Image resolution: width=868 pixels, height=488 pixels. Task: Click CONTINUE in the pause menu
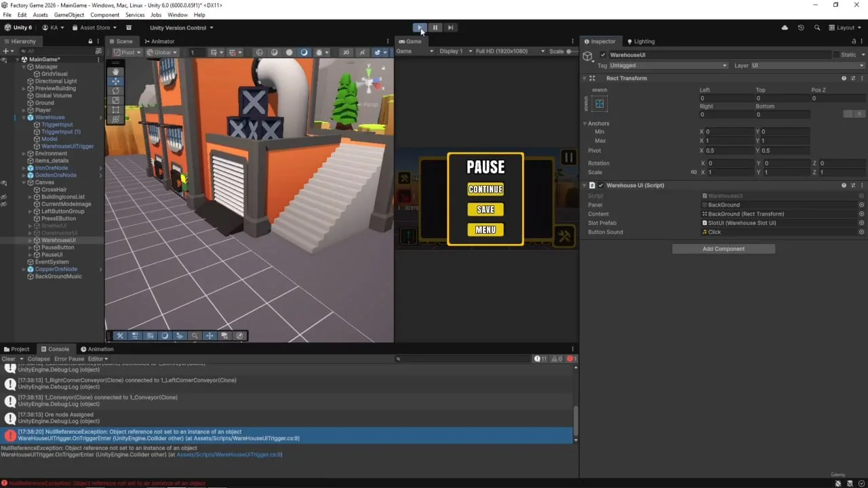[486, 189]
